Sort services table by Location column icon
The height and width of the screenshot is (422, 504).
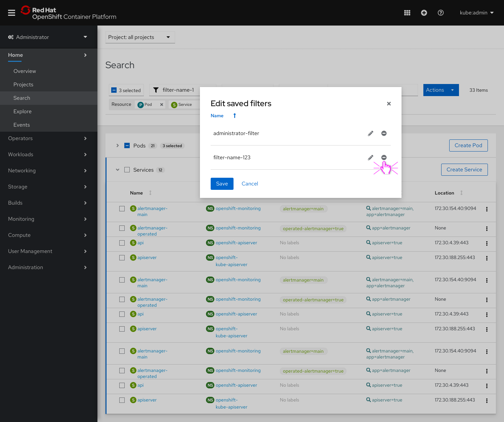tap(461, 193)
